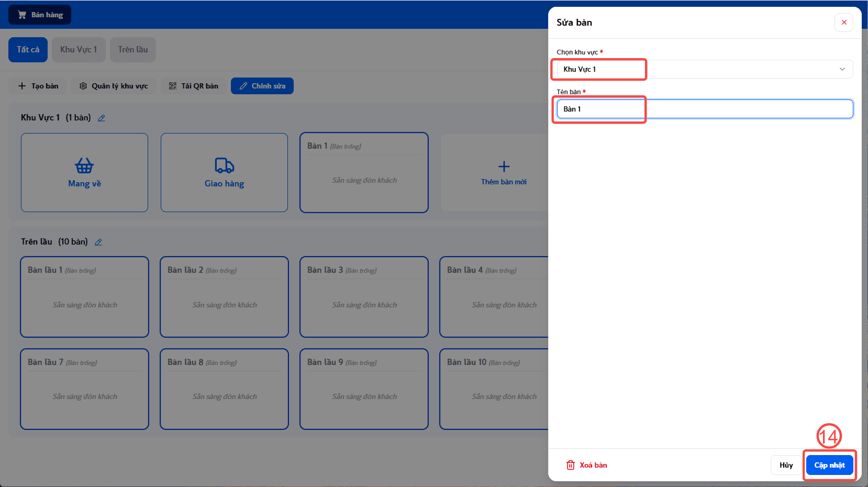Click the truck icon in Giao hàng card
The image size is (868, 487).
pos(225,165)
